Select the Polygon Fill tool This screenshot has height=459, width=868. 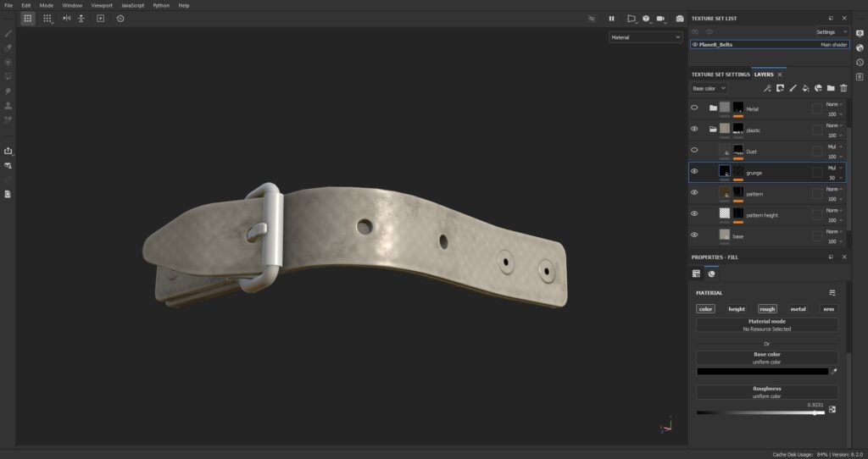pyautogui.click(x=8, y=76)
